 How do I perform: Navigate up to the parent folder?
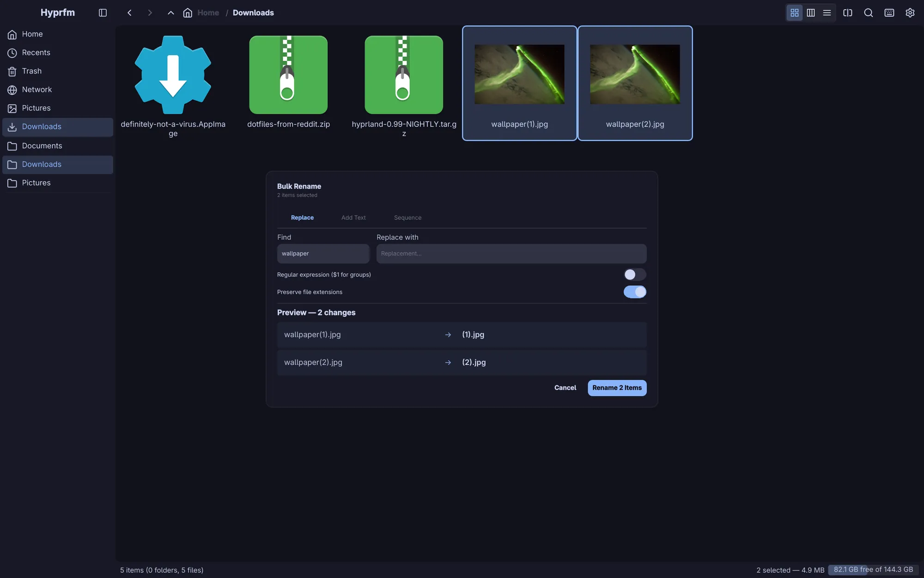click(170, 12)
